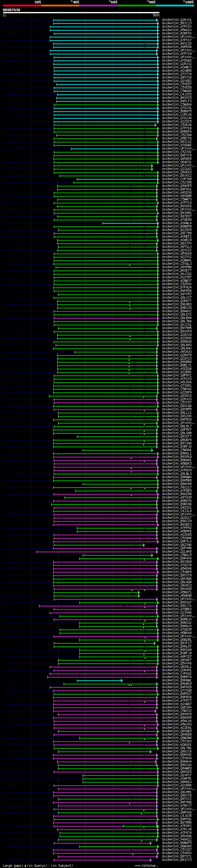Select the UniRef100_C5Y107 label

coord(176,850)
